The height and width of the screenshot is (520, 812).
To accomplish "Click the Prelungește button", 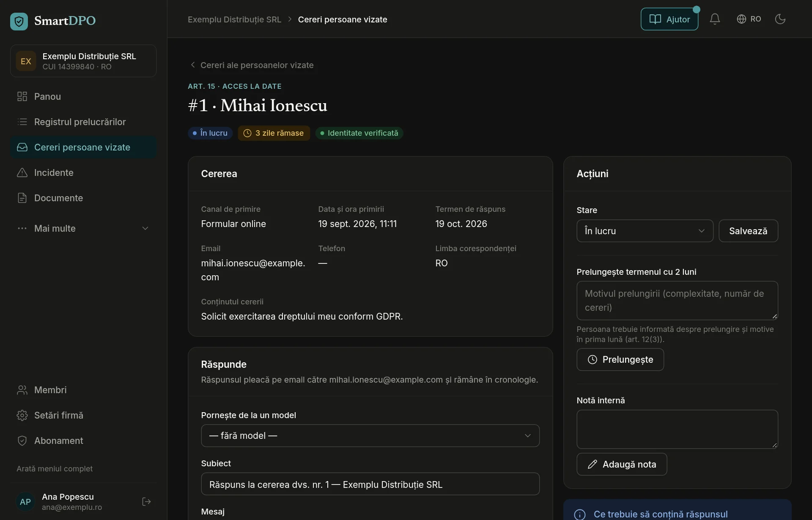I will click(x=620, y=359).
